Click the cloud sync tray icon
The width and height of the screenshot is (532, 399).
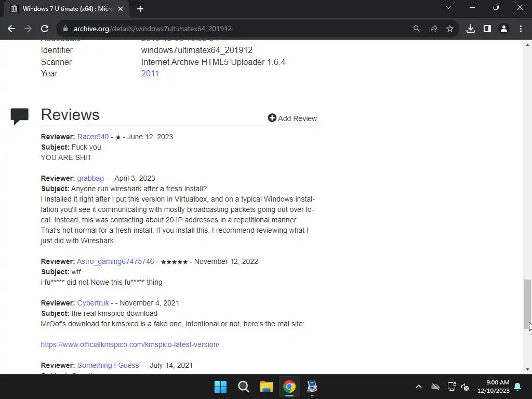(x=435, y=387)
